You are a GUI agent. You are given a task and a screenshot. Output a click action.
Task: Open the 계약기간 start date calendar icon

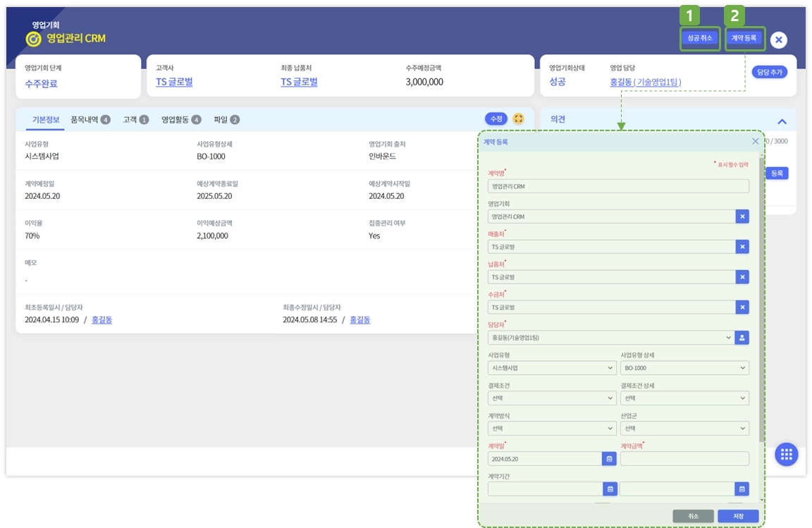pos(610,489)
